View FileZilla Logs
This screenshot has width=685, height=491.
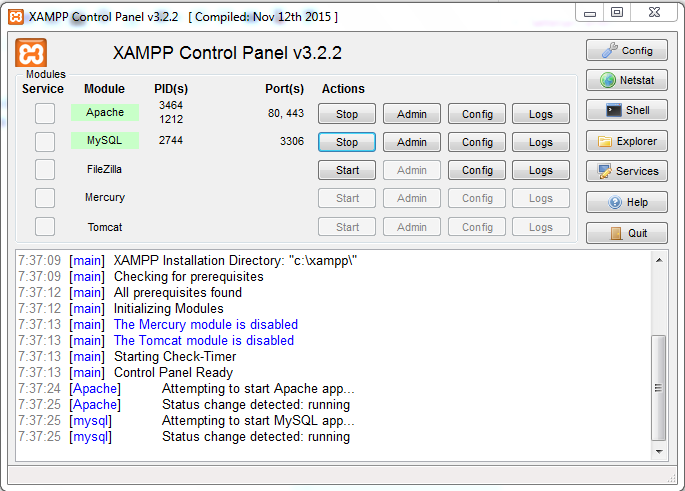(541, 170)
